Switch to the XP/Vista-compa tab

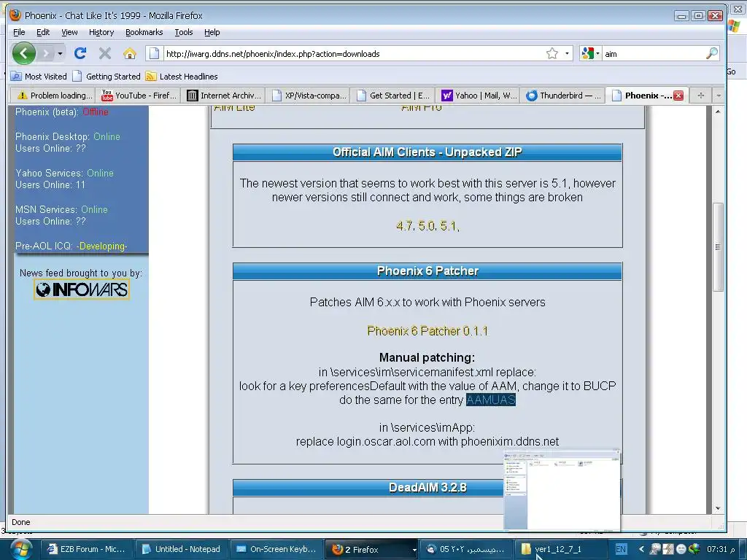(309, 96)
